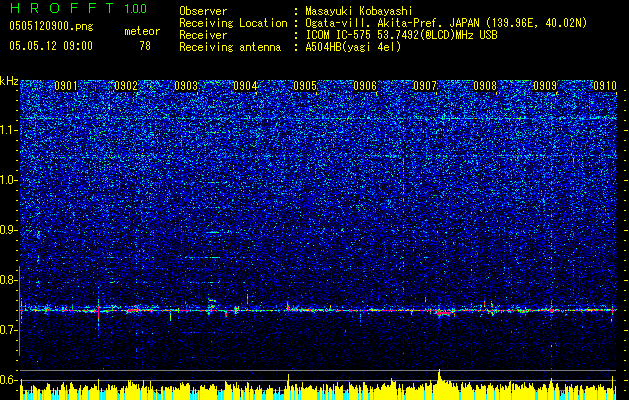
Task: Click the 0.7 kHz axis label
Action: (8, 330)
